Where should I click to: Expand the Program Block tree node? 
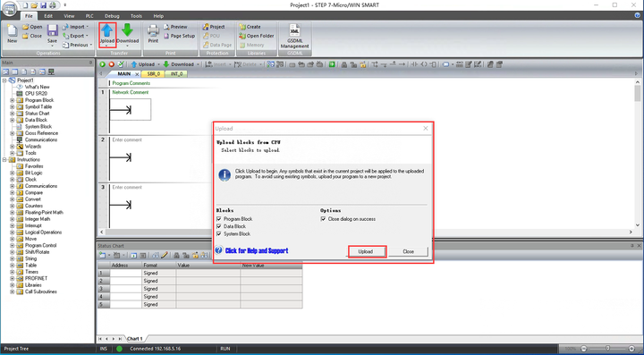point(12,100)
